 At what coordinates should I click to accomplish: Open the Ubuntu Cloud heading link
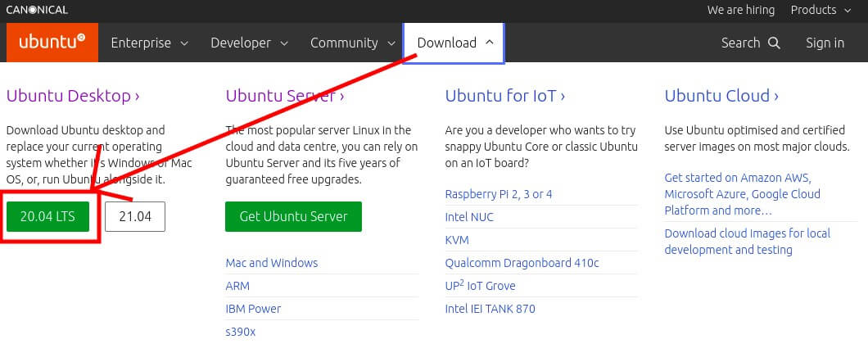click(721, 96)
